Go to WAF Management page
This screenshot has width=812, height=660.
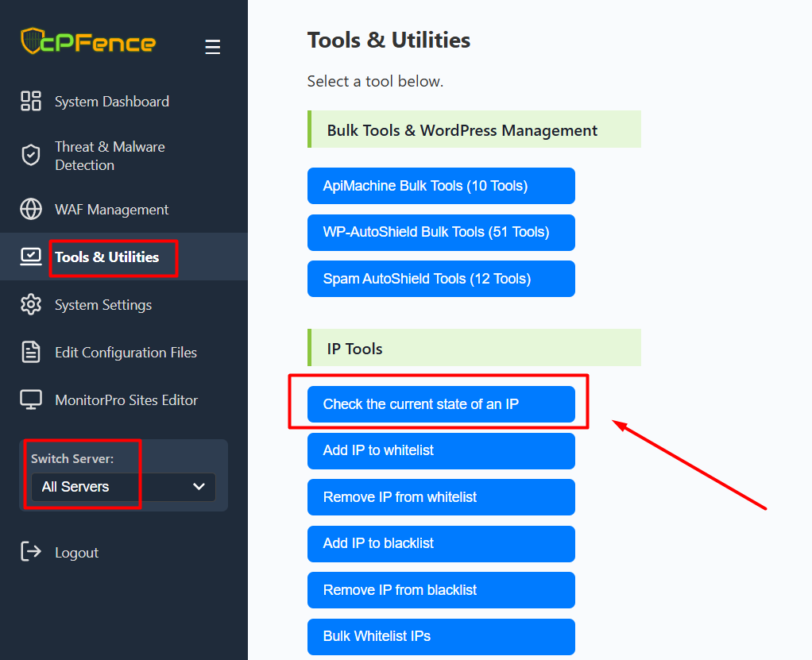pyautogui.click(x=111, y=210)
